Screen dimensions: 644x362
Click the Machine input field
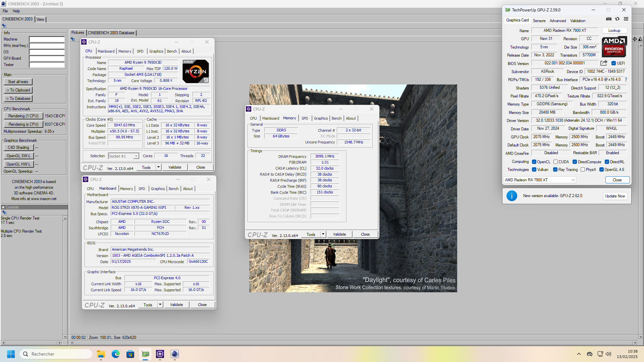click(x=47, y=39)
